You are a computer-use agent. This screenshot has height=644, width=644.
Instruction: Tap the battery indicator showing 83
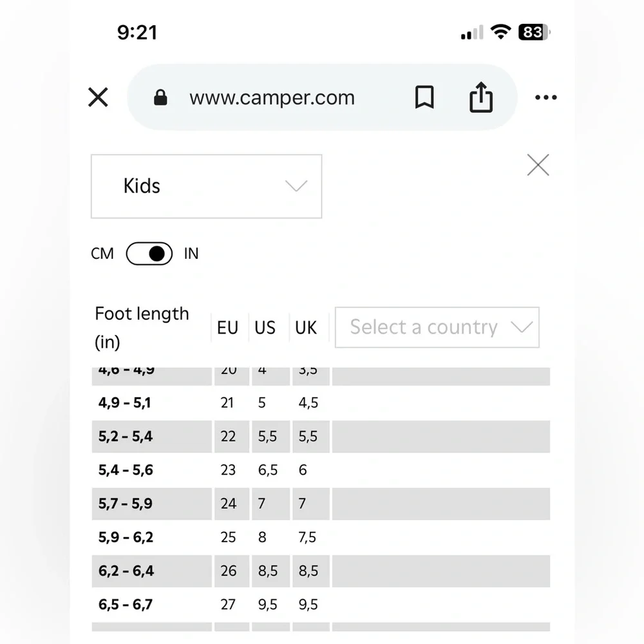tap(534, 32)
